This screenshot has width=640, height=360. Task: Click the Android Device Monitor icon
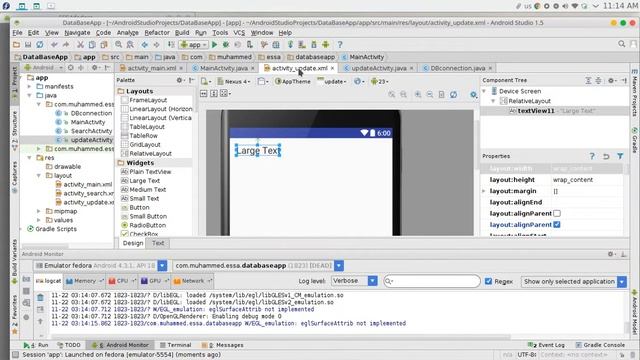326,44
